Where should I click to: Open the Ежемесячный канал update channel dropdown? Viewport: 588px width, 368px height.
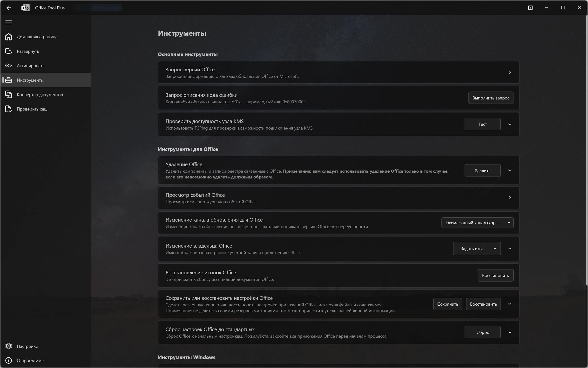pos(477,223)
